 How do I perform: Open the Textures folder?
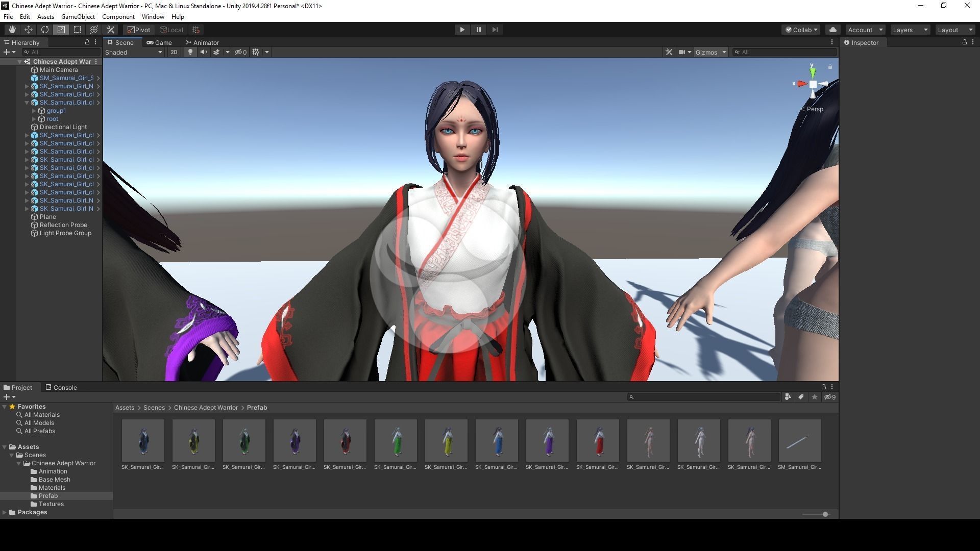(x=51, y=504)
